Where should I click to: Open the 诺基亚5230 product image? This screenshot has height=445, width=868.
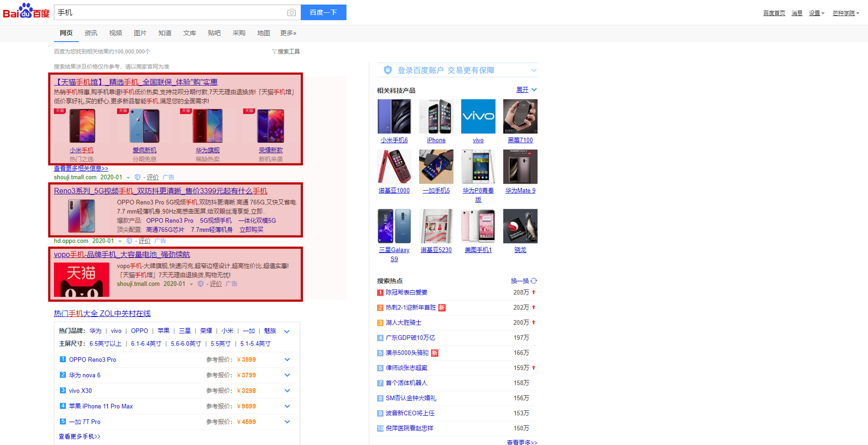tap(436, 226)
